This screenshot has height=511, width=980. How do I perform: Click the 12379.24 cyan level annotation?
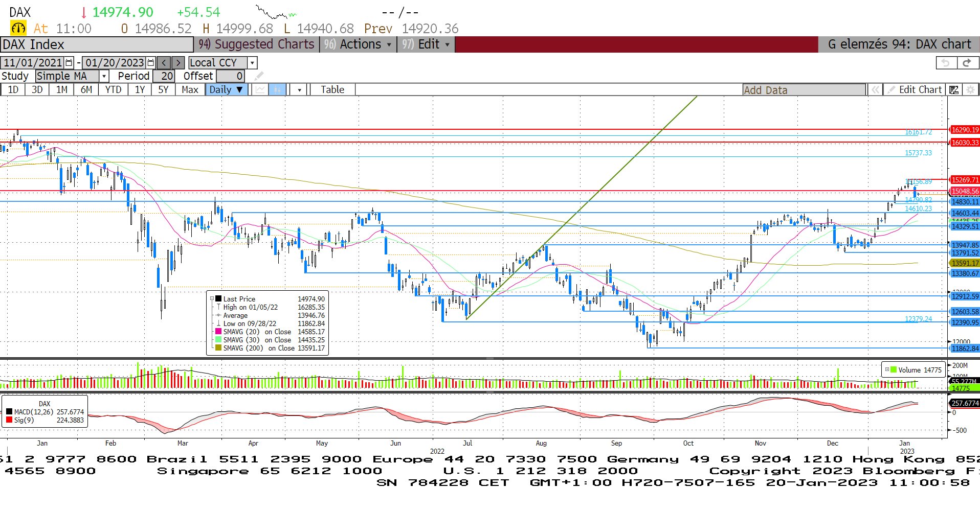click(x=918, y=319)
